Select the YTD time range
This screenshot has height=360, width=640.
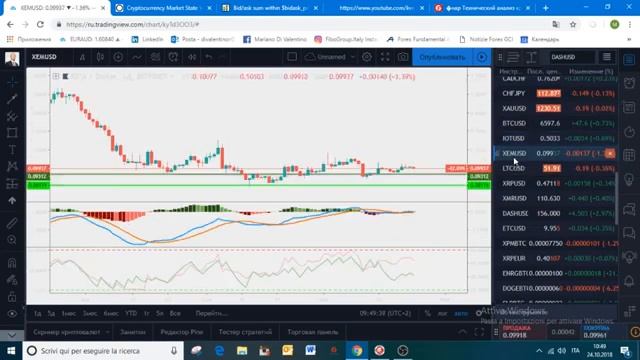131,313
